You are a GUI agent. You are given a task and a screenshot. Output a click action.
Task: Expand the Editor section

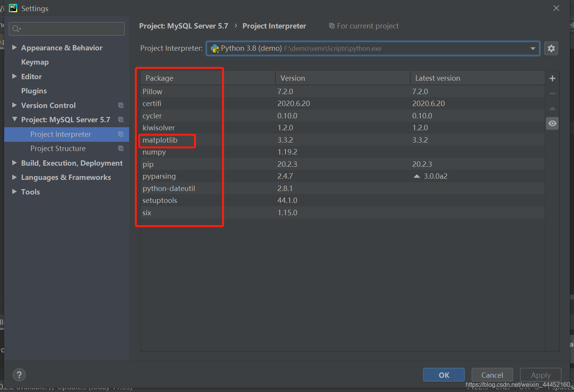[x=14, y=76]
